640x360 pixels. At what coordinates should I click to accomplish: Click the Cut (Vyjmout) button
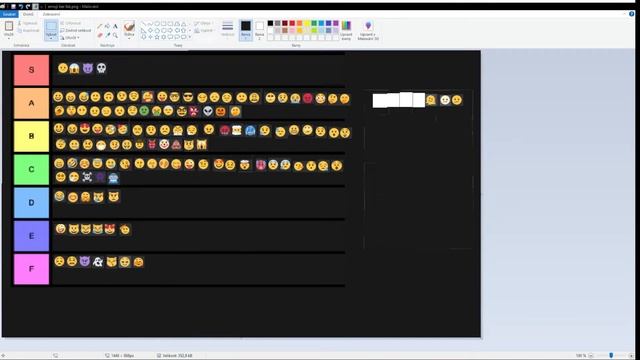point(27,23)
